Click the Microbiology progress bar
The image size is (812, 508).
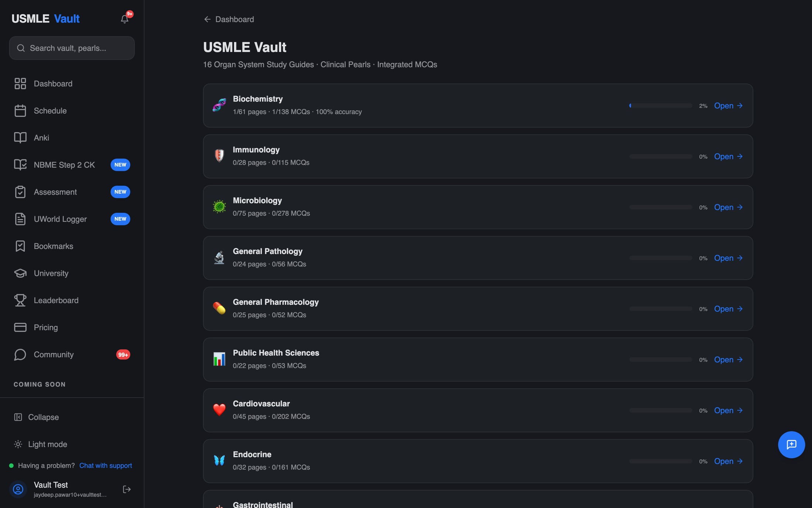pyautogui.click(x=661, y=207)
